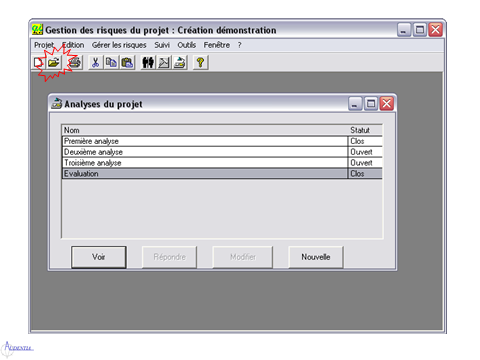
Task: Click the Nouvelle button
Action: coord(316,257)
